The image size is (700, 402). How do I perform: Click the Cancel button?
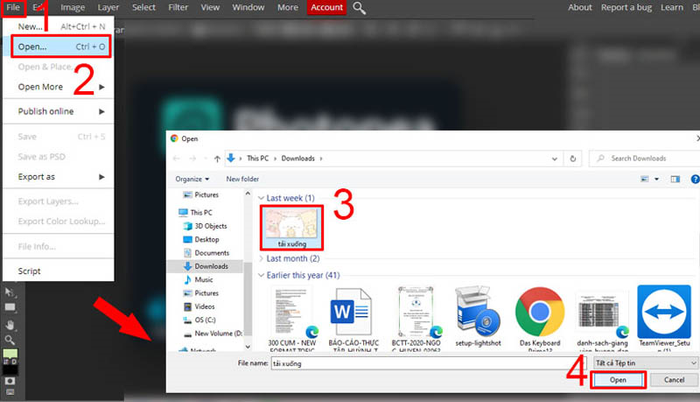[x=674, y=380]
